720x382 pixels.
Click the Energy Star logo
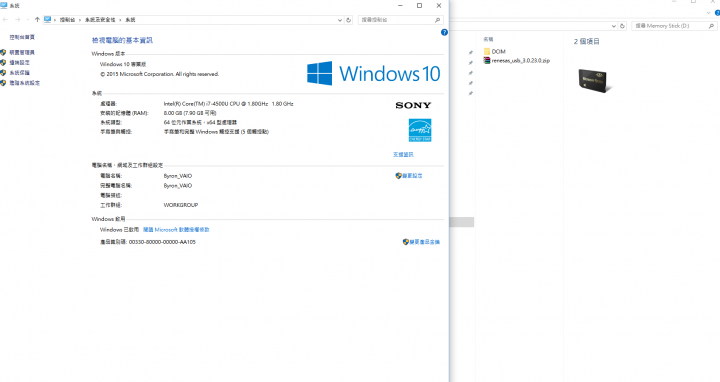(420, 130)
